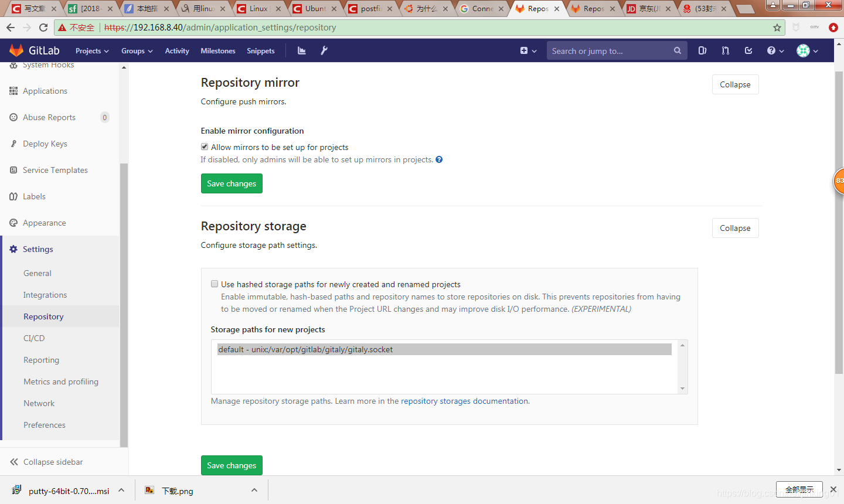Click the Appearance palette icon
The image size is (844, 504).
pyautogui.click(x=13, y=223)
